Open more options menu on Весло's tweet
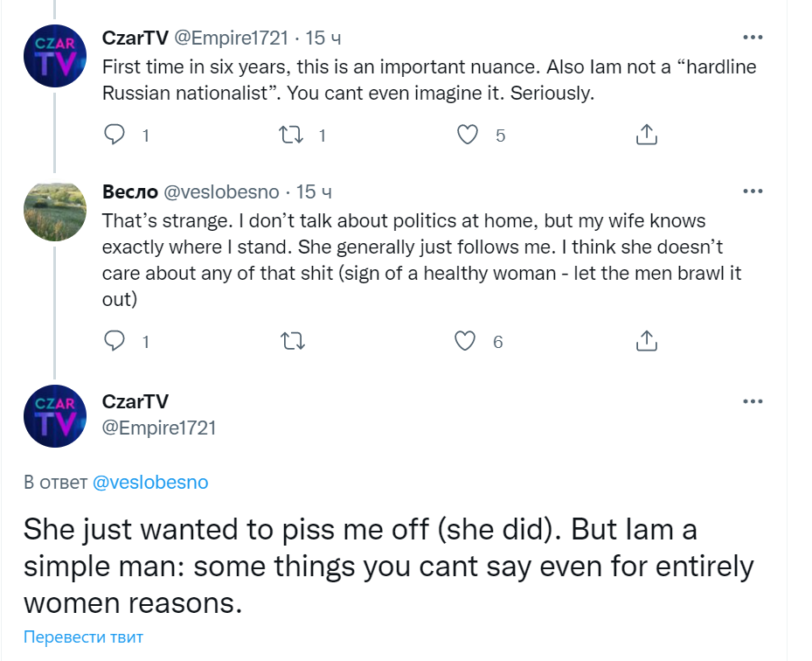This screenshot has width=812, height=661. point(753,191)
